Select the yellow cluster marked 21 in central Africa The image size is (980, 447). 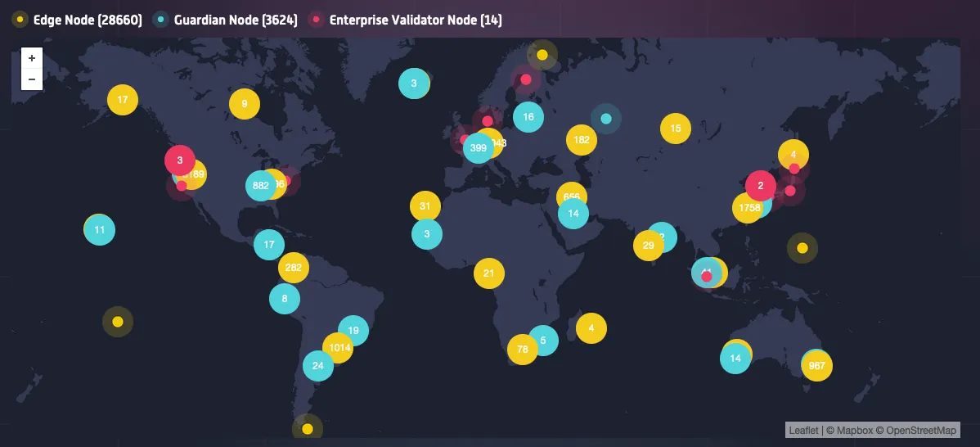488,273
